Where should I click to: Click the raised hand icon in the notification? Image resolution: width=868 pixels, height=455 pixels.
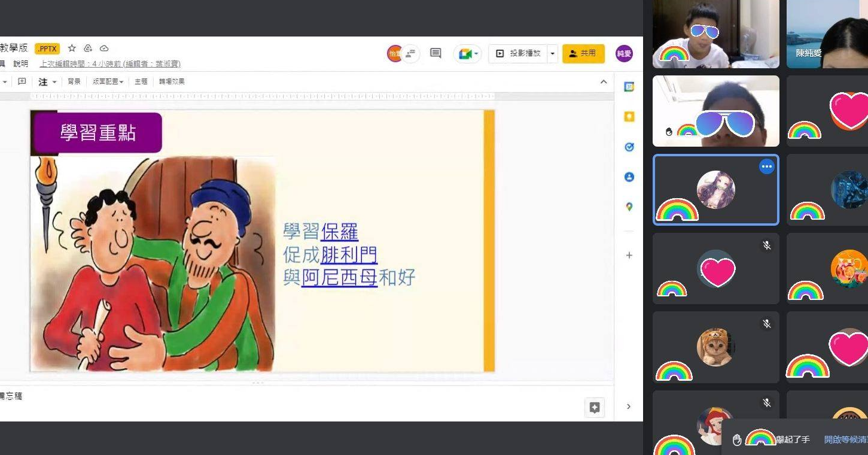[737, 440]
